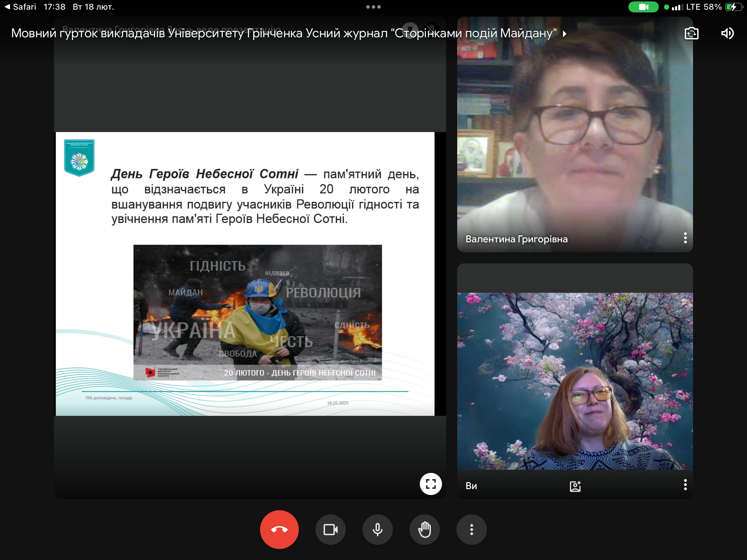This screenshot has height=560, width=747.
Task: Tap the iPad multitasking dots at top
Action: pyautogui.click(x=373, y=7)
